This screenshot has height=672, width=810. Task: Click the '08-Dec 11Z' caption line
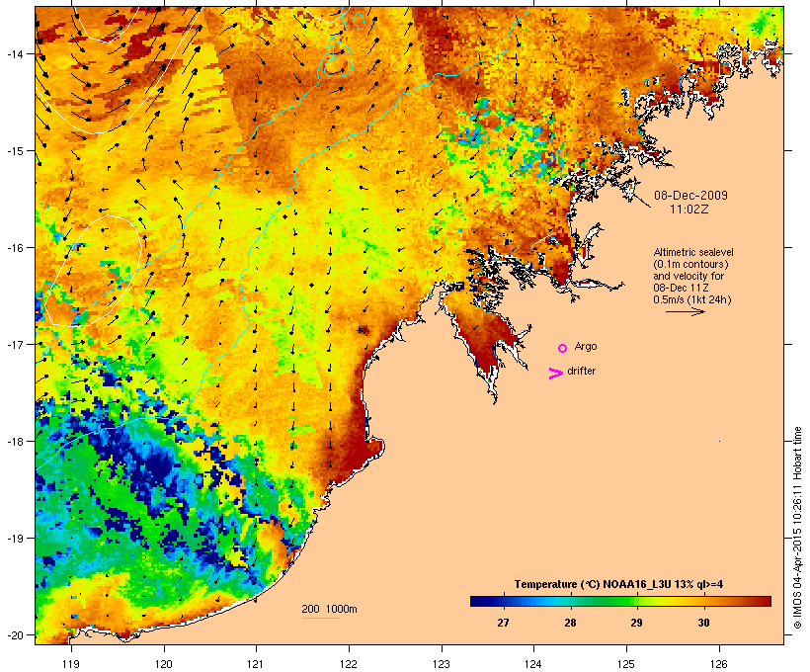tap(681, 288)
